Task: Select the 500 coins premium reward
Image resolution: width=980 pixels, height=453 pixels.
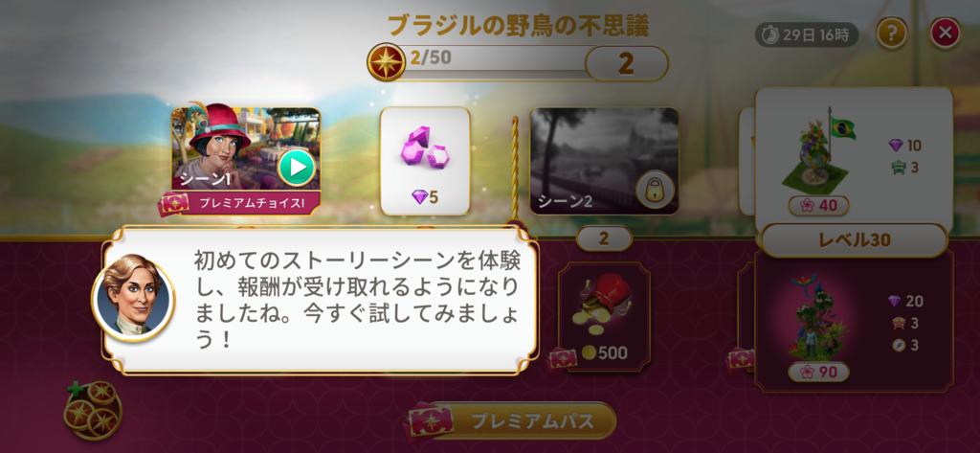Action: pyautogui.click(x=603, y=316)
